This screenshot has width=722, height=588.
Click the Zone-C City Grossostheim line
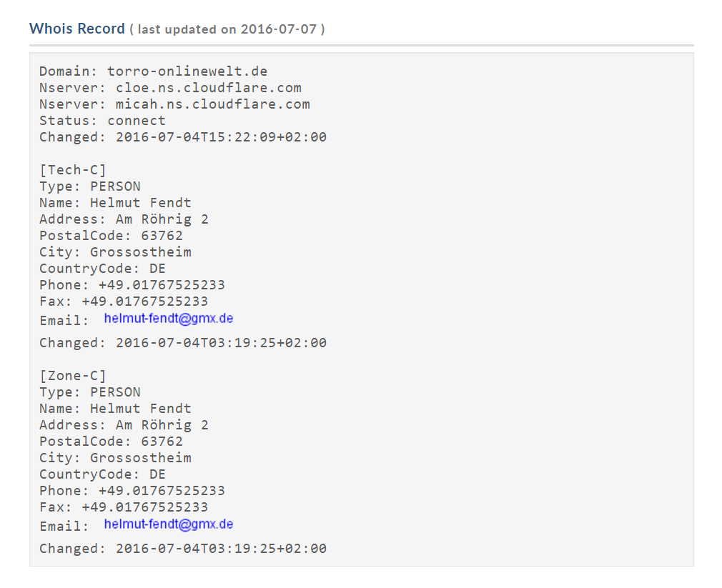(x=115, y=458)
